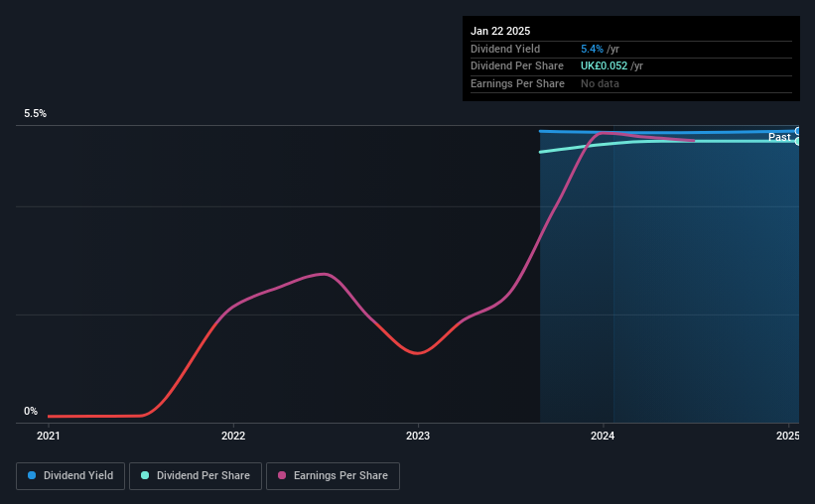Click the pink Earnings Per Share legend dot
This screenshot has height=504, width=815.
pyautogui.click(x=282, y=475)
